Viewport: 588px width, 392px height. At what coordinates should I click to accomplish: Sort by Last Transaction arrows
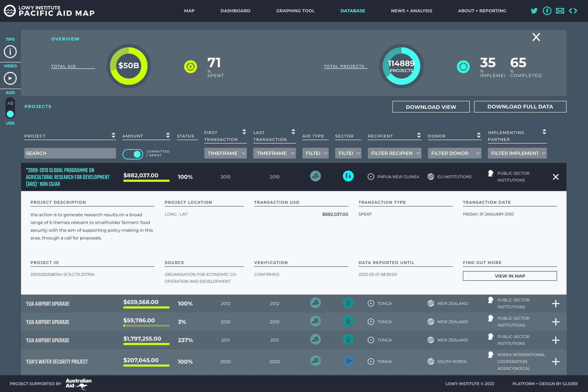point(293,132)
